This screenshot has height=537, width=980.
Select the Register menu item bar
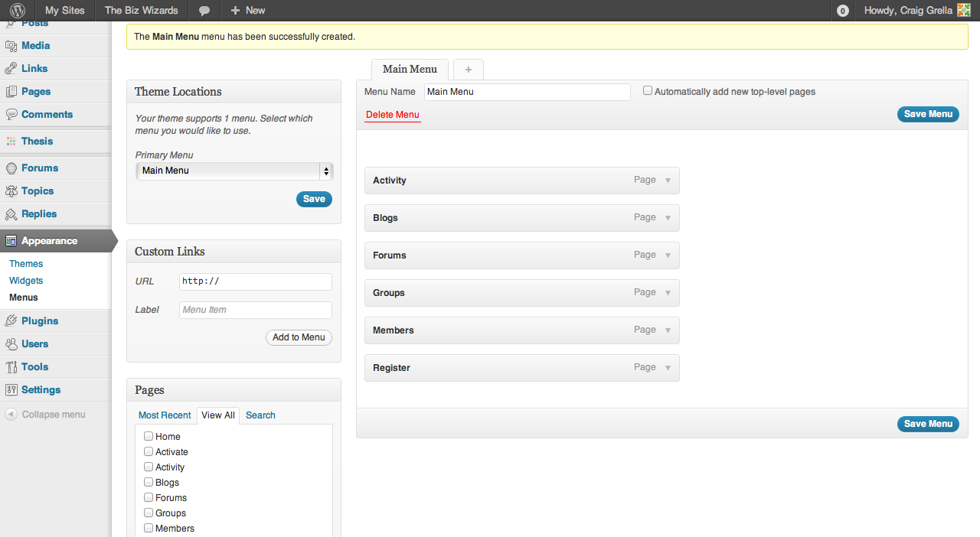[522, 368]
